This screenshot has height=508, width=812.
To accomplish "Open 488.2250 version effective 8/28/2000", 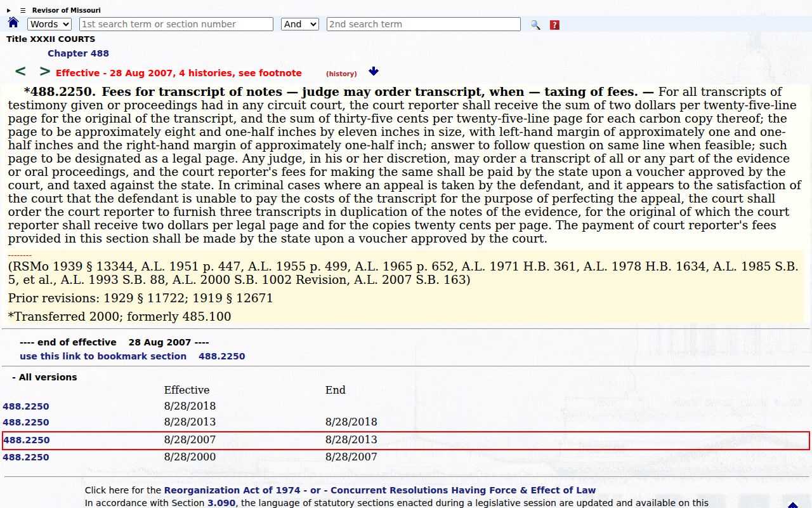I will click(x=26, y=457).
